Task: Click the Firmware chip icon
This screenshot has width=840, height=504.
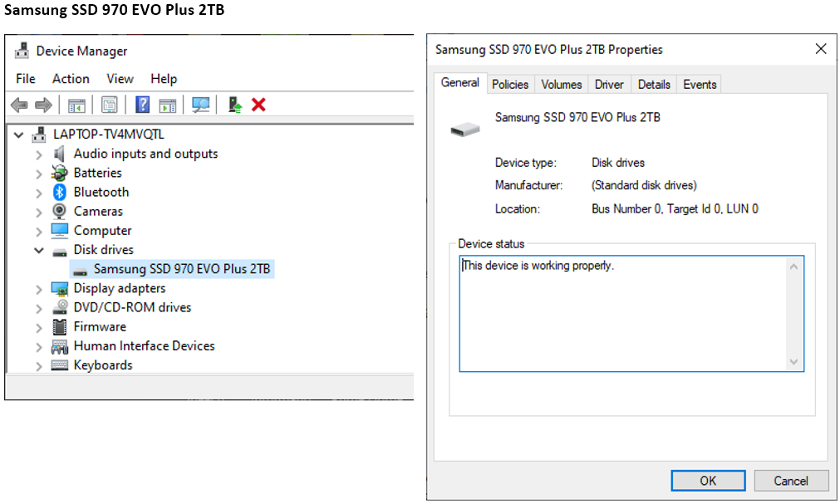Action: [60, 326]
